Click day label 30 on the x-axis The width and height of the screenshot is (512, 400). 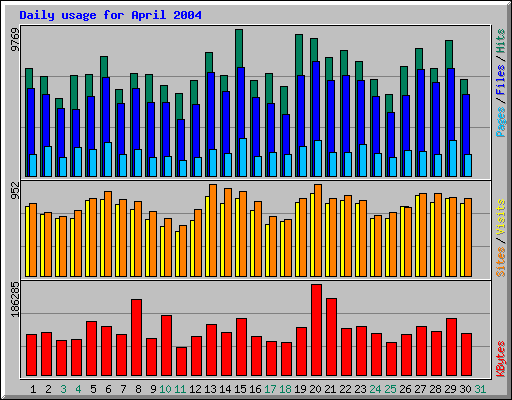tap(465, 389)
